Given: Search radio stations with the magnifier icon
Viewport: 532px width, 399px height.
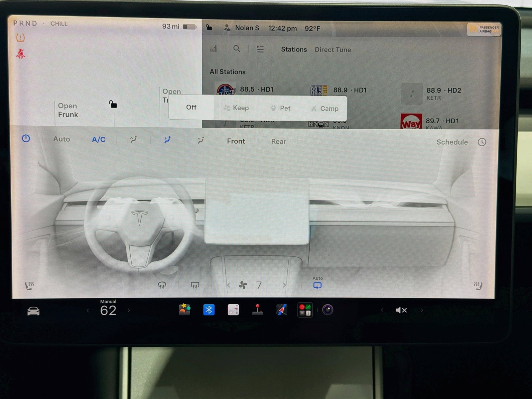Looking at the screenshot, I should (x=237, y=49).
